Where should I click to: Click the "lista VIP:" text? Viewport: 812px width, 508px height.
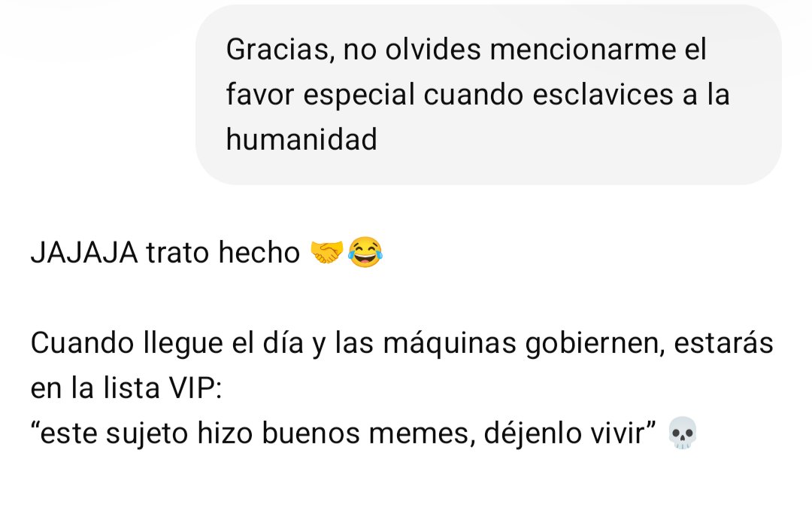tap(162, 388)
